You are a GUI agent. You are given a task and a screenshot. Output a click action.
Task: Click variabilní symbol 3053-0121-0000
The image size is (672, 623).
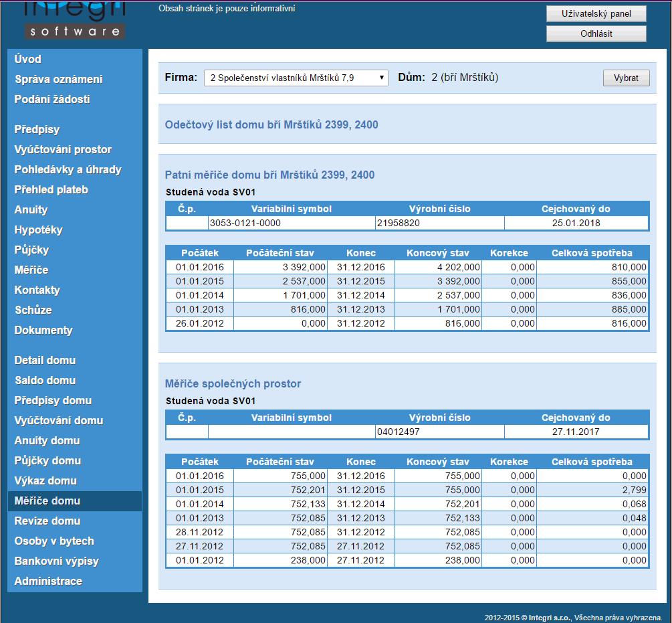click(245, 223)
